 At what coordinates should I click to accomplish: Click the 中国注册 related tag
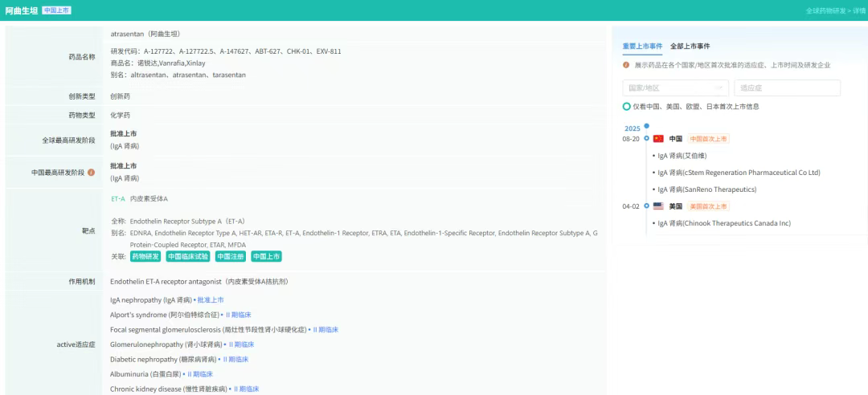pyautogui.click(x=231, y=257)
